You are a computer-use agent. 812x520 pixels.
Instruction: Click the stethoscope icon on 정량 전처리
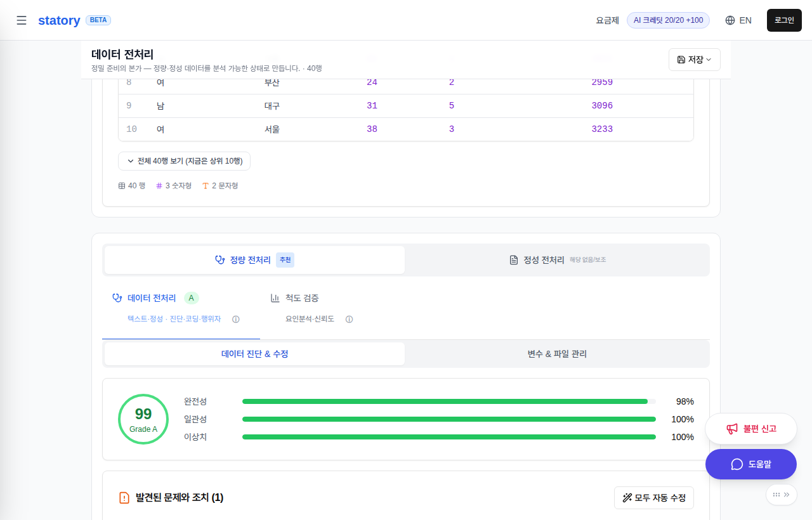click(x=220, y=260)
